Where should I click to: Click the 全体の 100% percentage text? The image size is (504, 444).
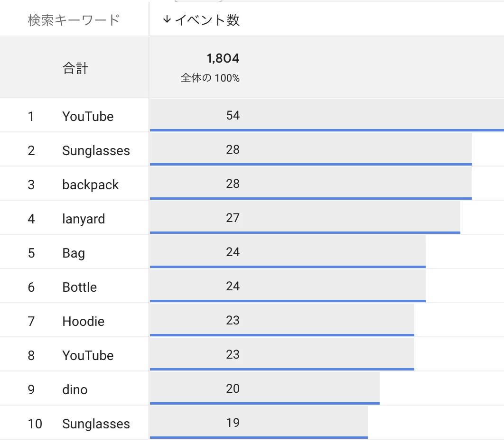(210, 78)
